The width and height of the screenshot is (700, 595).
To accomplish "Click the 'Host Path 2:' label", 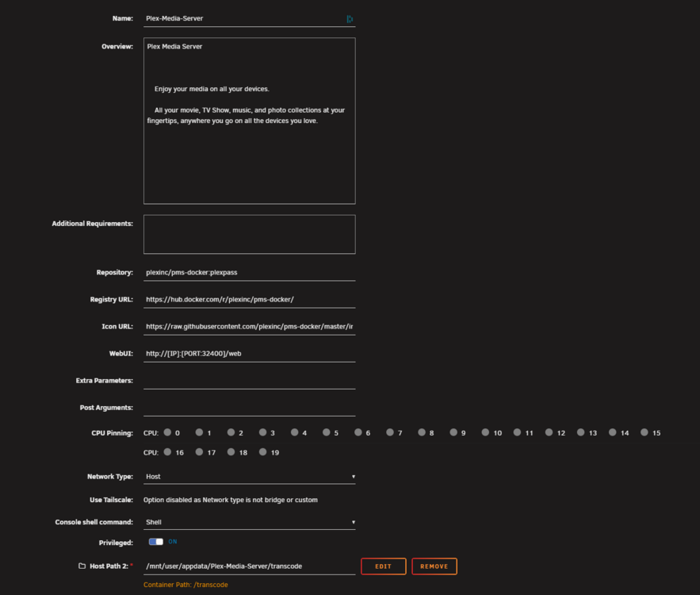I will (109, 566).
